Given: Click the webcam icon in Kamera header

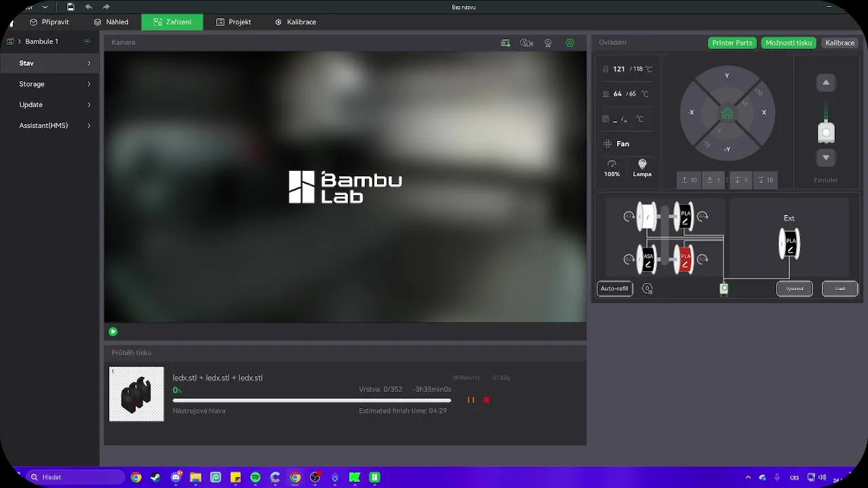Looking at the screenshot, I should coord(548,43).
